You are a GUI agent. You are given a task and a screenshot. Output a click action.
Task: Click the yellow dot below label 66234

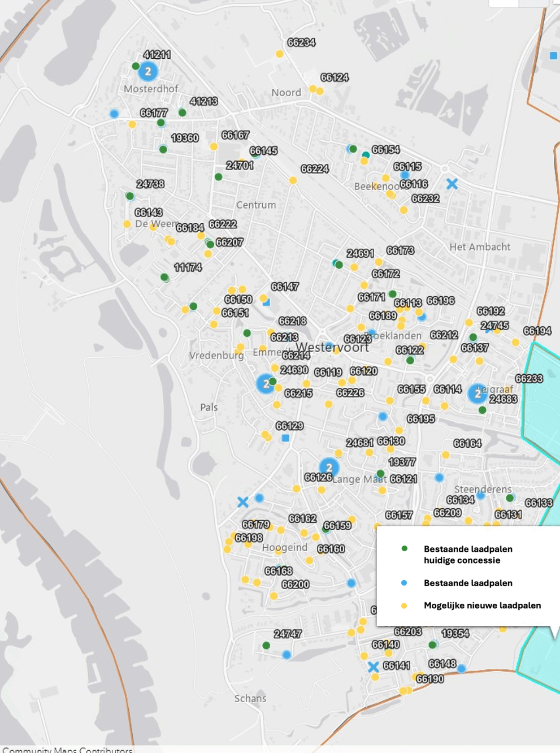pos(279,54)
